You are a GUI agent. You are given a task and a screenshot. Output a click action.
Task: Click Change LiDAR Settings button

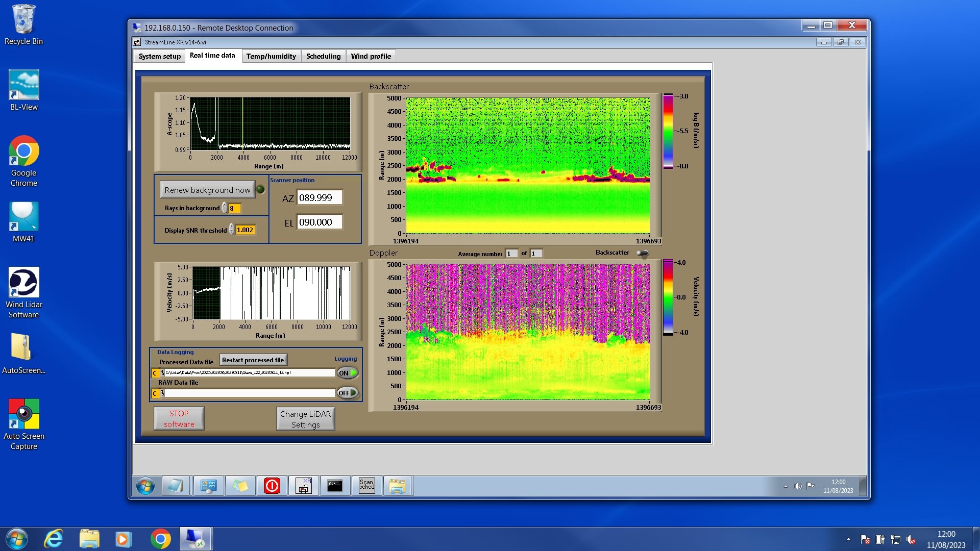tap(305, 419)
